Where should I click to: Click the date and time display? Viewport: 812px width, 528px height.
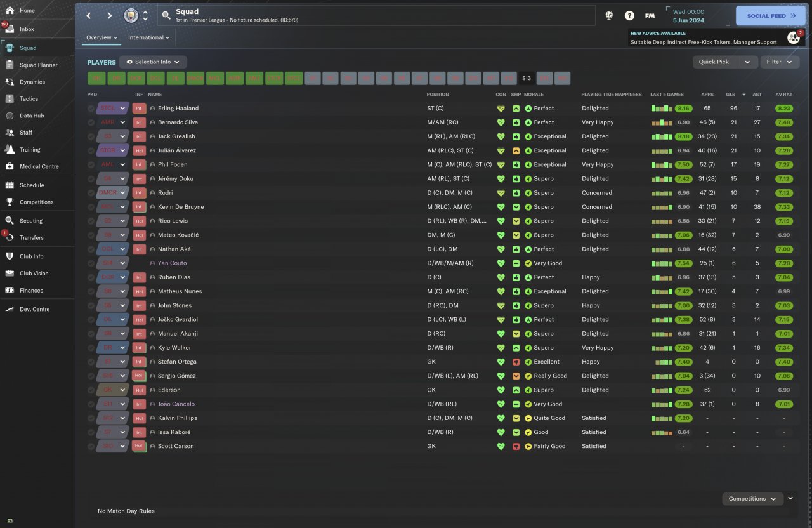[688, 16]
